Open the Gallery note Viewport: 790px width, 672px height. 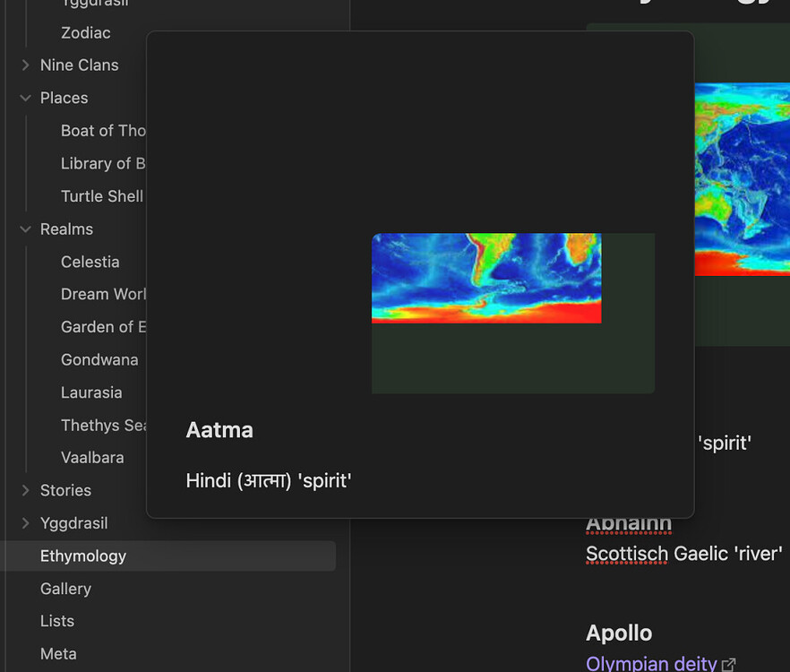pyautogui.click(x=66, y=589)
